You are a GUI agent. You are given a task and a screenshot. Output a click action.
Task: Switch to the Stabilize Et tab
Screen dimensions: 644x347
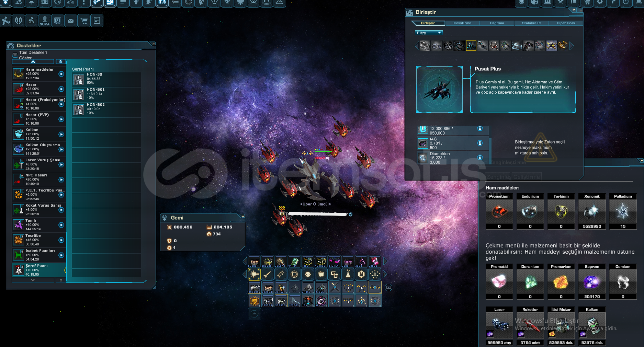pos(531,23)
